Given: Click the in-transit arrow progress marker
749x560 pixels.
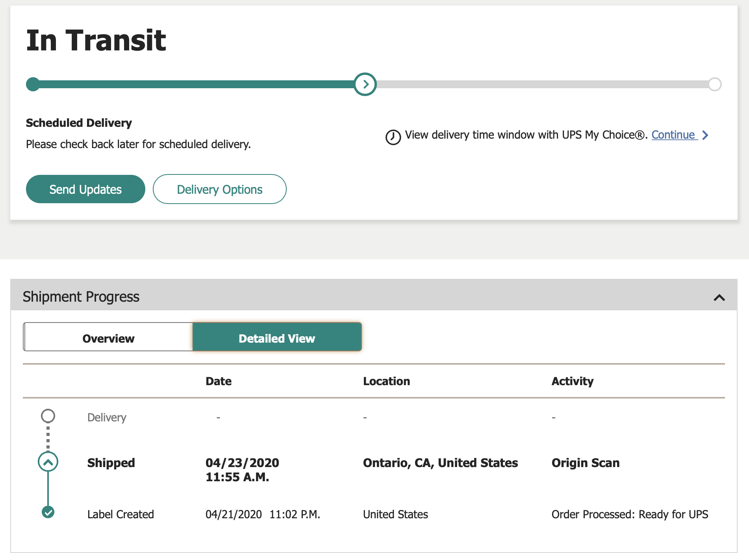Looking at the screenshot, I should coord(365,84).
